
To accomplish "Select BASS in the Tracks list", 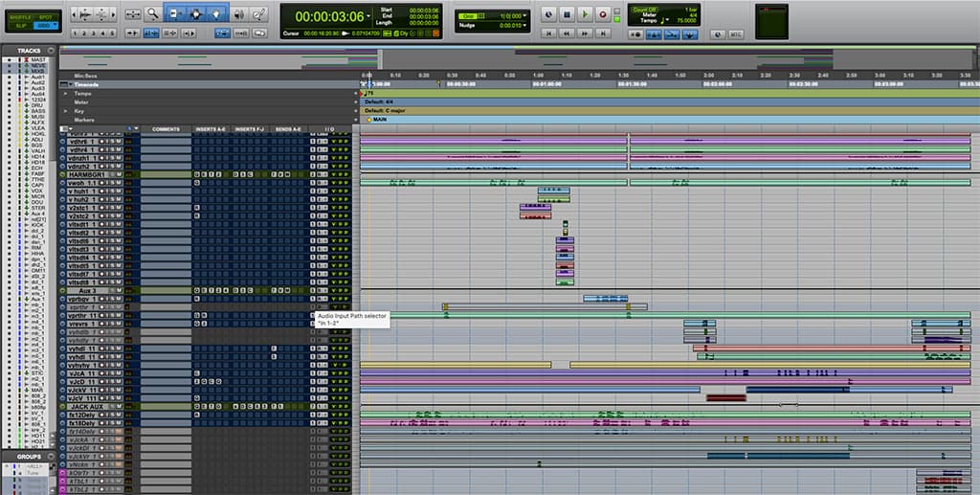I will [x=38, y=111].
